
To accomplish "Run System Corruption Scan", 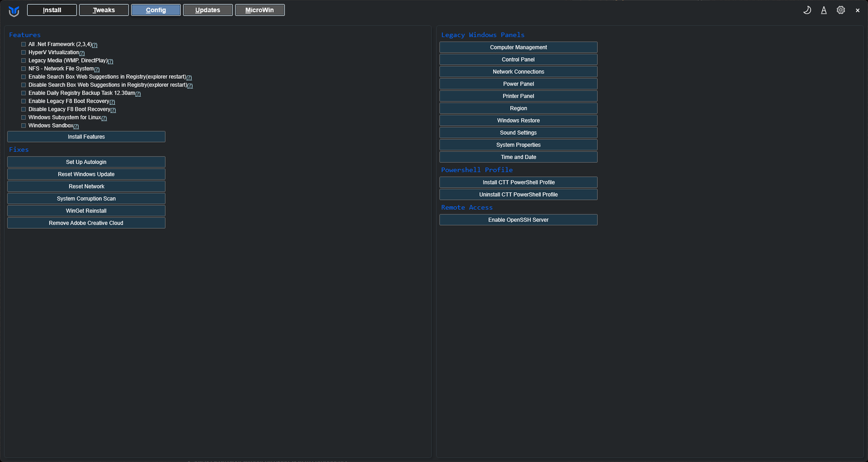I will [86, 199].
